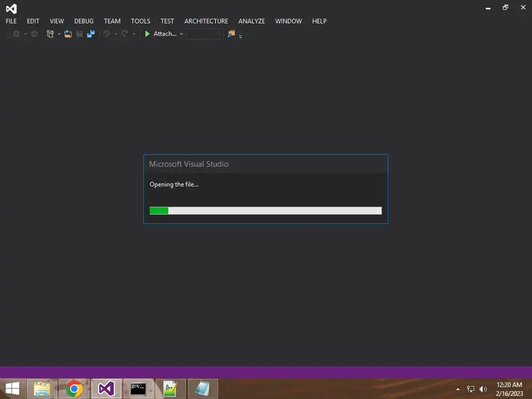
Task: Click the volume speaker tray icon
Action: click(x=483, y=389)
